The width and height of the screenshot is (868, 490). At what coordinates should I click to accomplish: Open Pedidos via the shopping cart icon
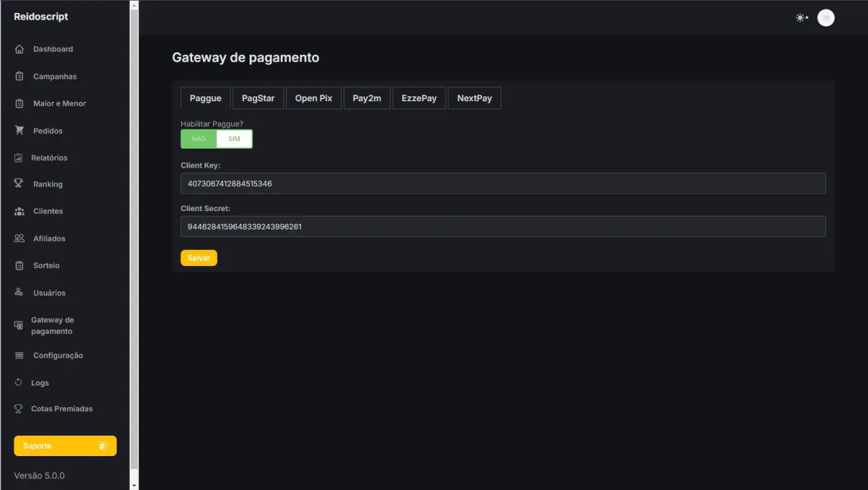coord(19,130)
